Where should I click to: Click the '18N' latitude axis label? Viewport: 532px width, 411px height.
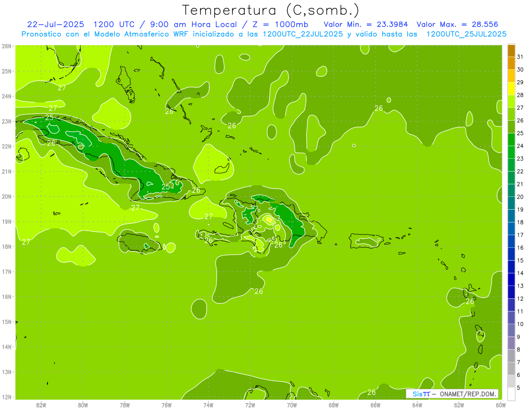click(x=7, y=247)
